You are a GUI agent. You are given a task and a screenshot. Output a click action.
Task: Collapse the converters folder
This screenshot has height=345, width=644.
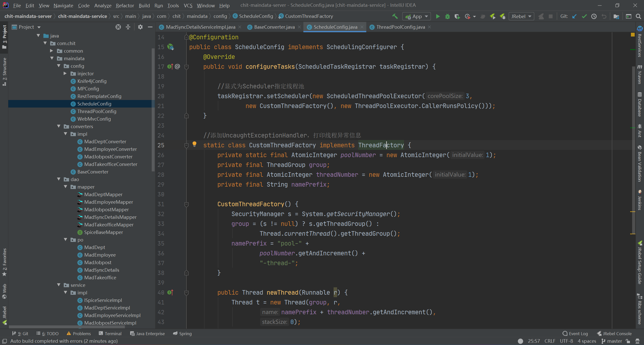[59, 126]
